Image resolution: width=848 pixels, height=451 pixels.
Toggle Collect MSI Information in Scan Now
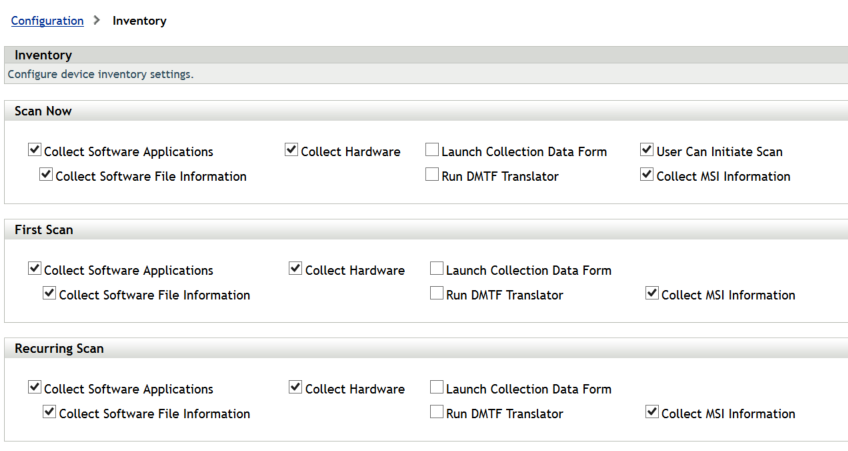(647, 175)
